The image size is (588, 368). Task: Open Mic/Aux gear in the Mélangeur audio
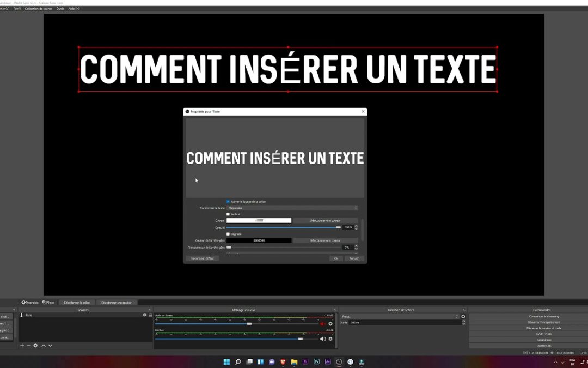[330, 339]
